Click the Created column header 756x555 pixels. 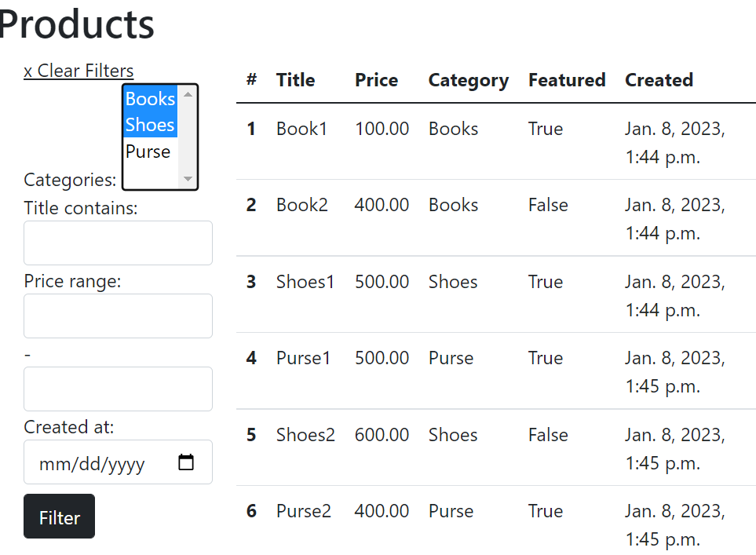click(659, 79)
